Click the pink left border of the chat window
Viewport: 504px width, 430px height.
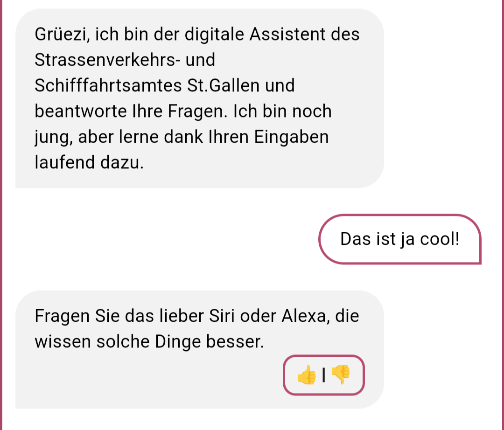click(x=1, y=215)
